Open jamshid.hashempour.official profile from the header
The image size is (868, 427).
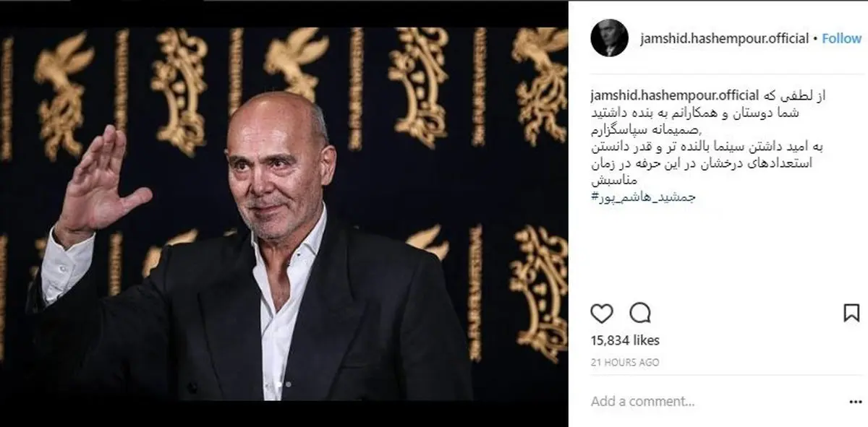point(725,39)
